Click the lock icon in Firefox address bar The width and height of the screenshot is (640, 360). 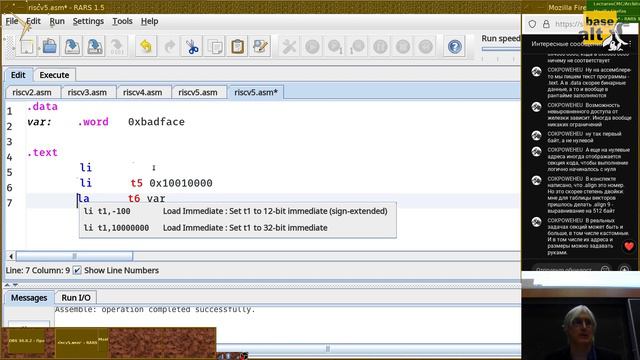click(546, 24)
